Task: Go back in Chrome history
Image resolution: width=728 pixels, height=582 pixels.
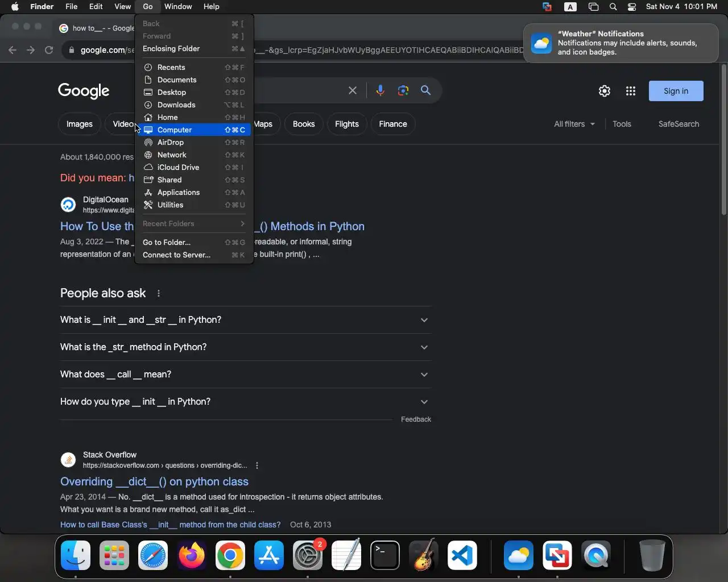Action: point(13,50)
